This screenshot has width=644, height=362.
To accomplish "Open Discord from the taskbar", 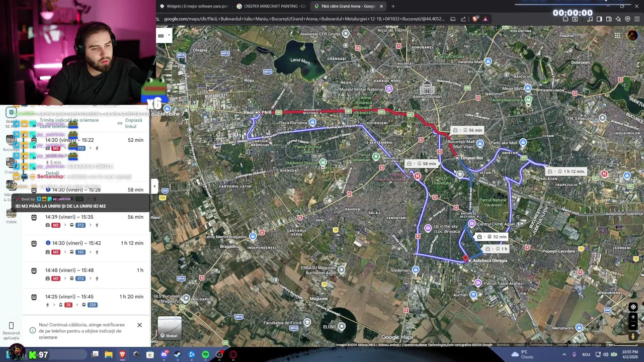I will click(164, 354).
